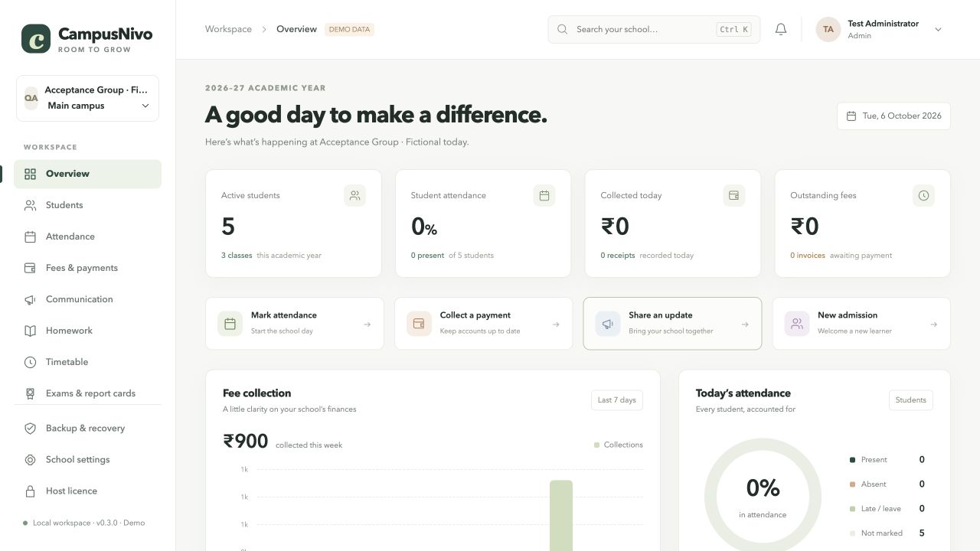The height and width of the screenshot is (551, 980).
Task: Click the Outstanding fees clock icon
Action: coord(923,195)
